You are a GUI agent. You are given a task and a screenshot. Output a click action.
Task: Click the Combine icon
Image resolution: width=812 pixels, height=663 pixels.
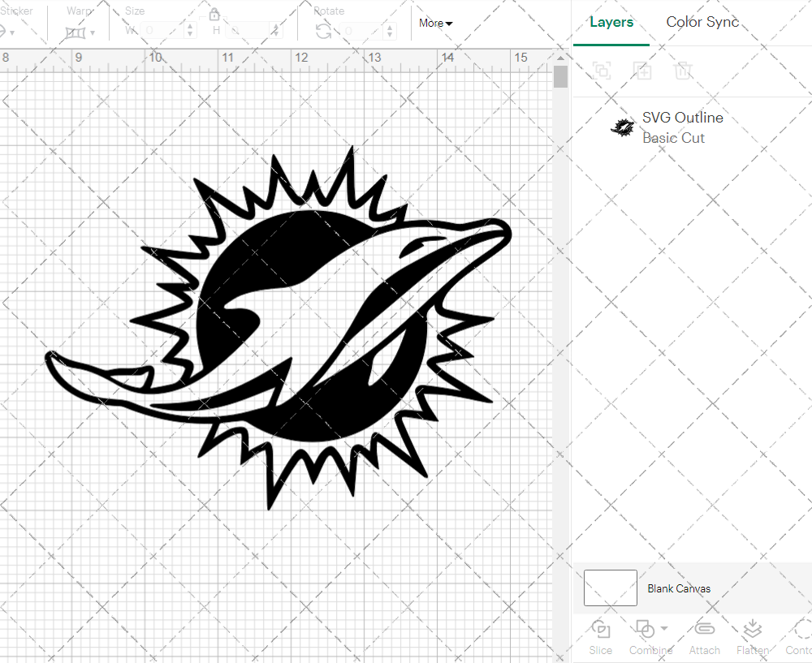[x=646, y=630]
